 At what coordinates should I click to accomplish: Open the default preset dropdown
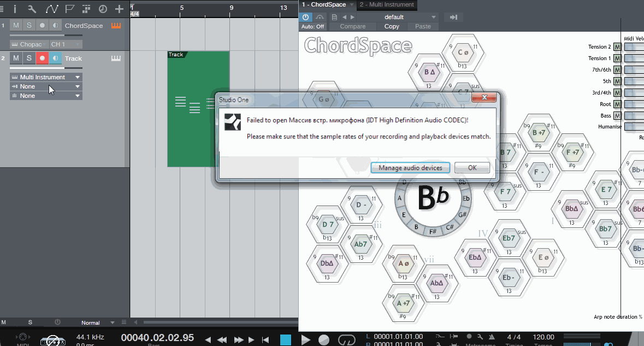click(x=398, y=17)
